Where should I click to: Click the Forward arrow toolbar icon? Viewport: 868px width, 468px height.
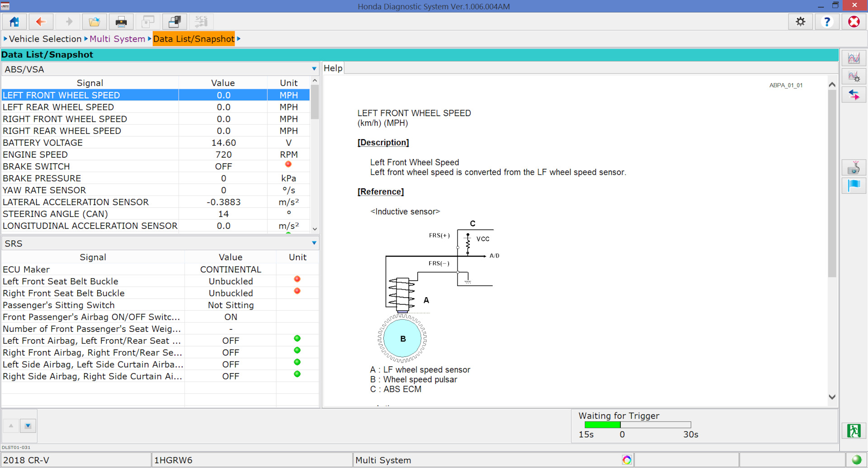click(x=68, y=22)
